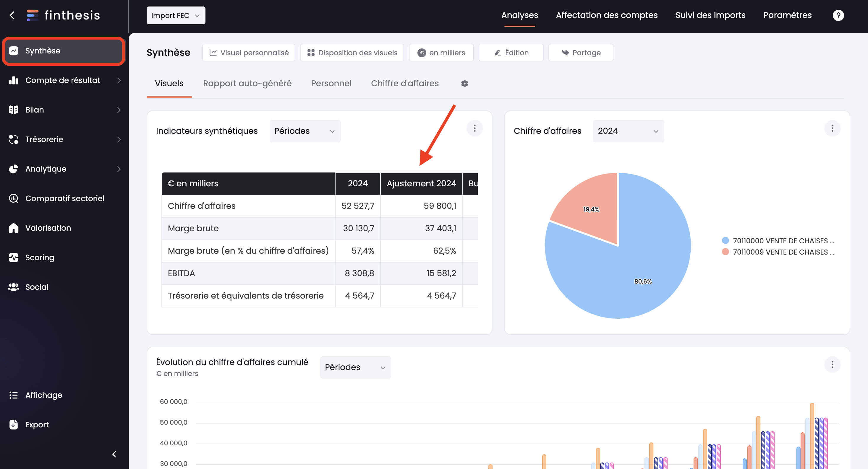868x469 pixels.
Task: Go to Affectation des comptes menu
Action: pos(607,15)
